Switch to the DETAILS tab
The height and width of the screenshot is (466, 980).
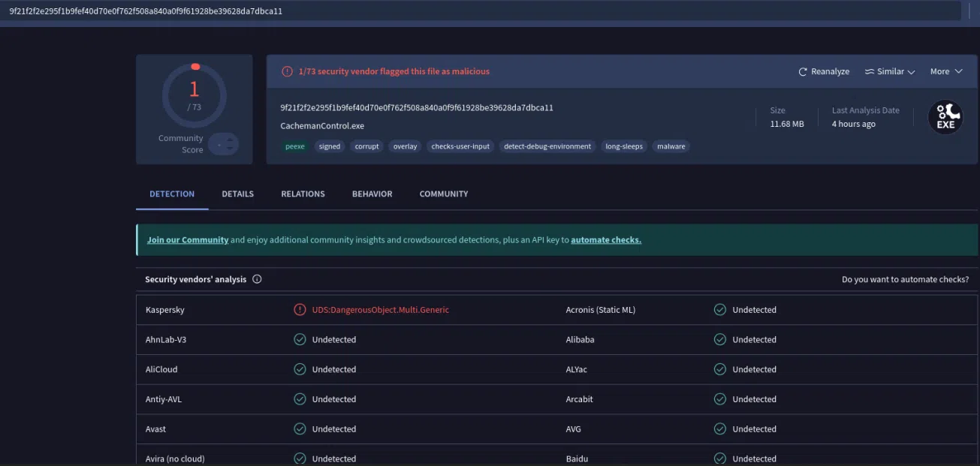pyautogui.click(x=237, y=194)
